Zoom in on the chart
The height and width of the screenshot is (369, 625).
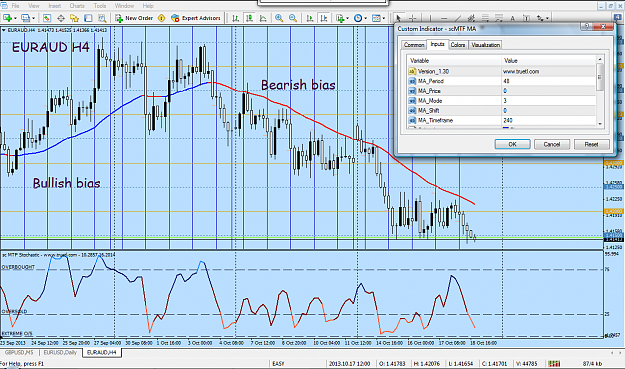point(279,18)
